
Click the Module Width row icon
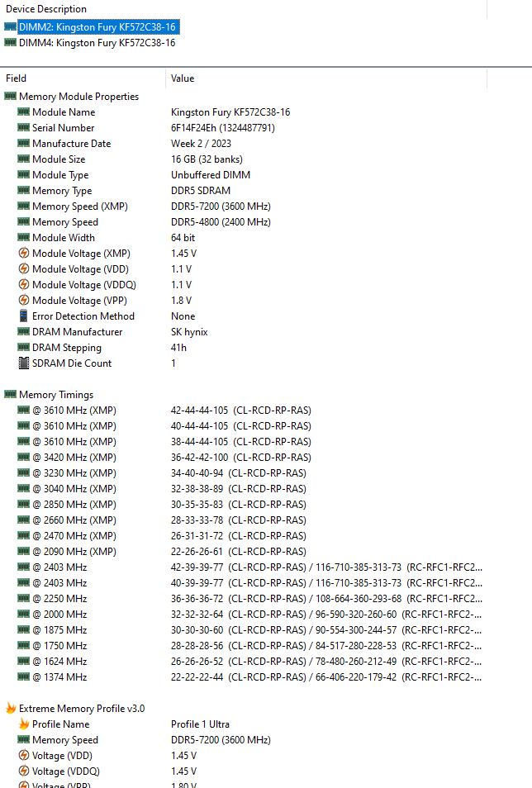(23, 237)
